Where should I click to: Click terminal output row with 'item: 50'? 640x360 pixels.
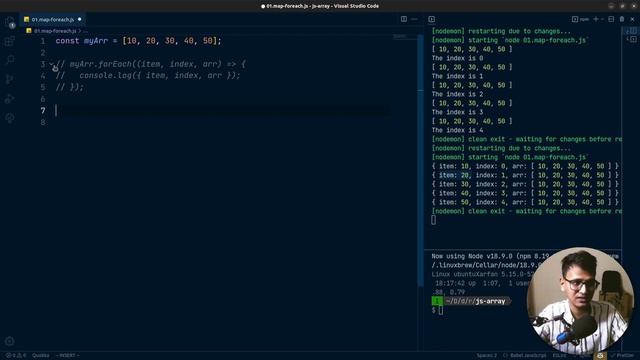tap(525, 202)
